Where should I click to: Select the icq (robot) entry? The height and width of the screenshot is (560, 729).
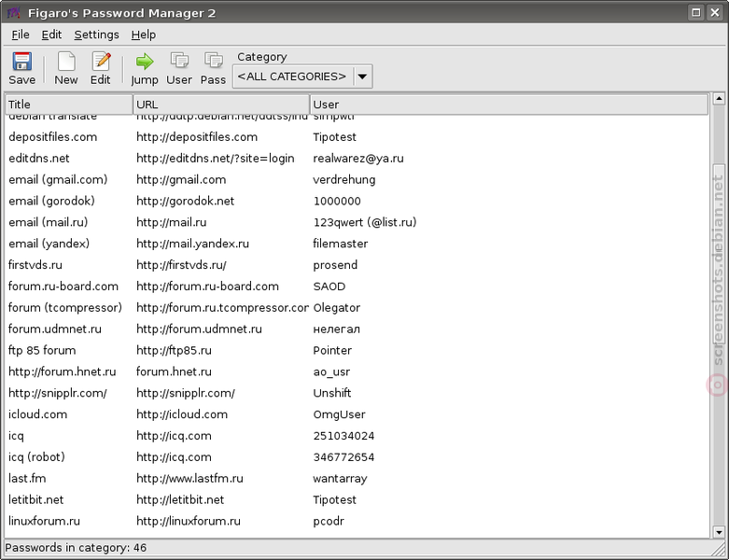coord(357,457)
